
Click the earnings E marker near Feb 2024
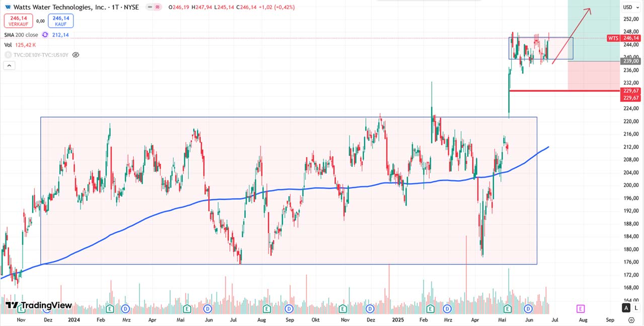point(109,308)
